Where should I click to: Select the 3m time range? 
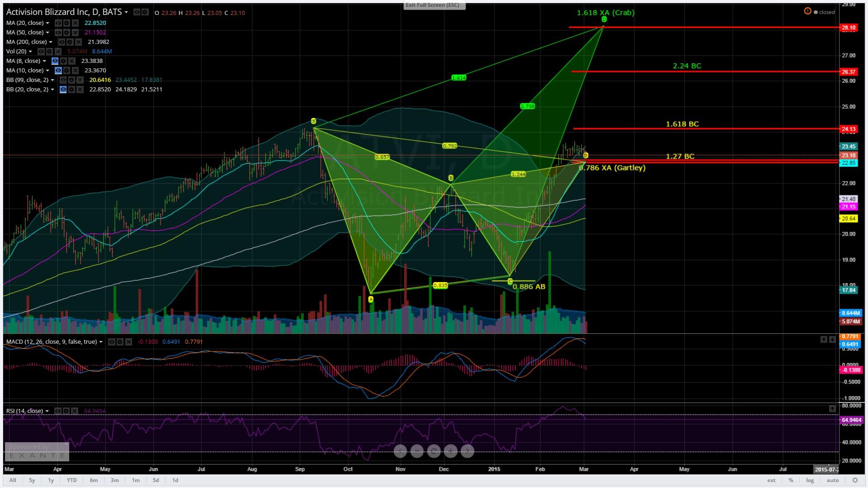coord(115,480)
